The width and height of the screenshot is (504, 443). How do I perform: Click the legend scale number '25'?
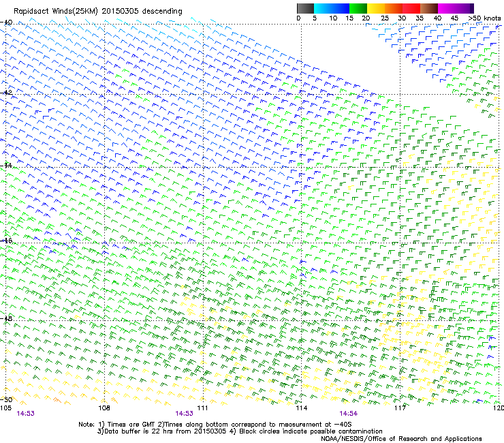click(385, 18)
